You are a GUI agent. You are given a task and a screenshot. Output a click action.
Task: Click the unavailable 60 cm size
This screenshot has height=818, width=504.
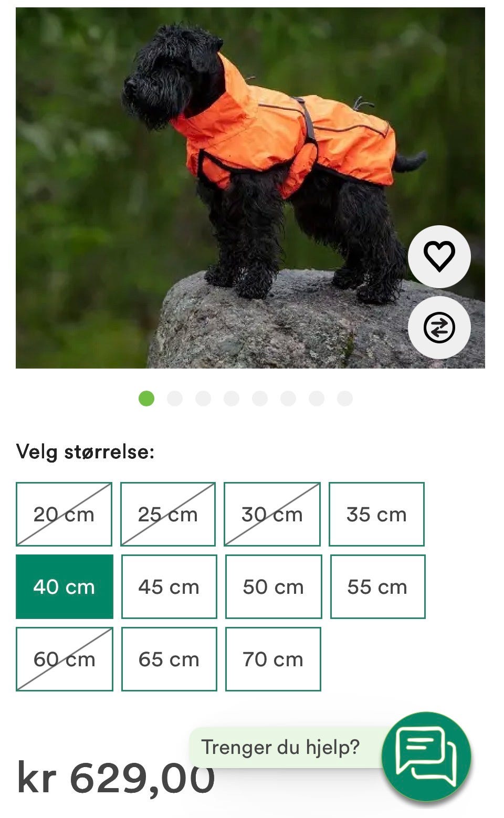click(65, 659)
